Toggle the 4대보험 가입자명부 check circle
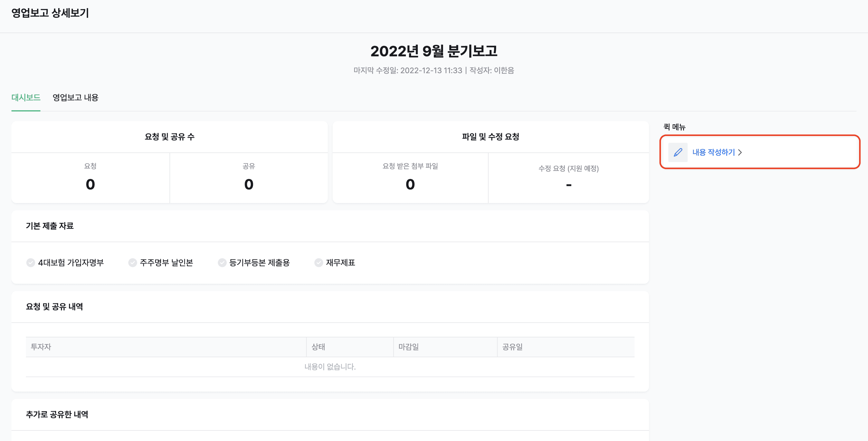868x441 pixels. pyautogui.click(x=31, y=263)
